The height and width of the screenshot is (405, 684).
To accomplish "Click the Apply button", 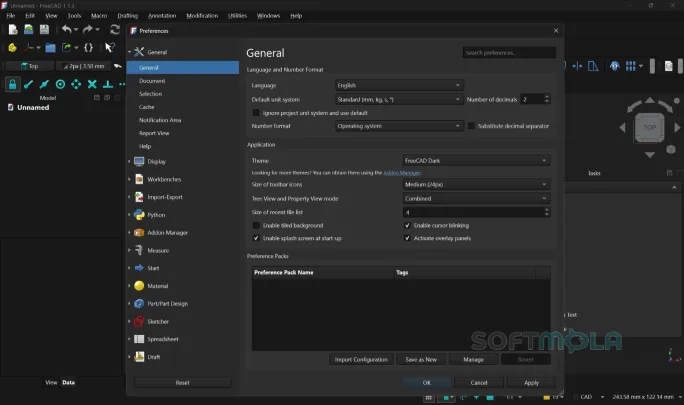I will click(531, 383).
